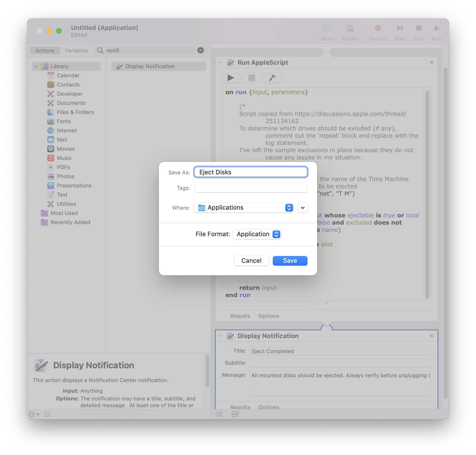
Task: Compile the script with the hammer button
Action: tap(272, 78)
